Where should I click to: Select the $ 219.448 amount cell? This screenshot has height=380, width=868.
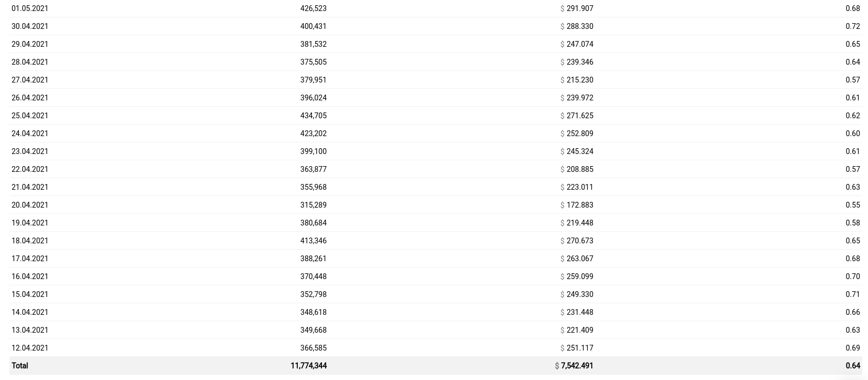tap(577, 223)
